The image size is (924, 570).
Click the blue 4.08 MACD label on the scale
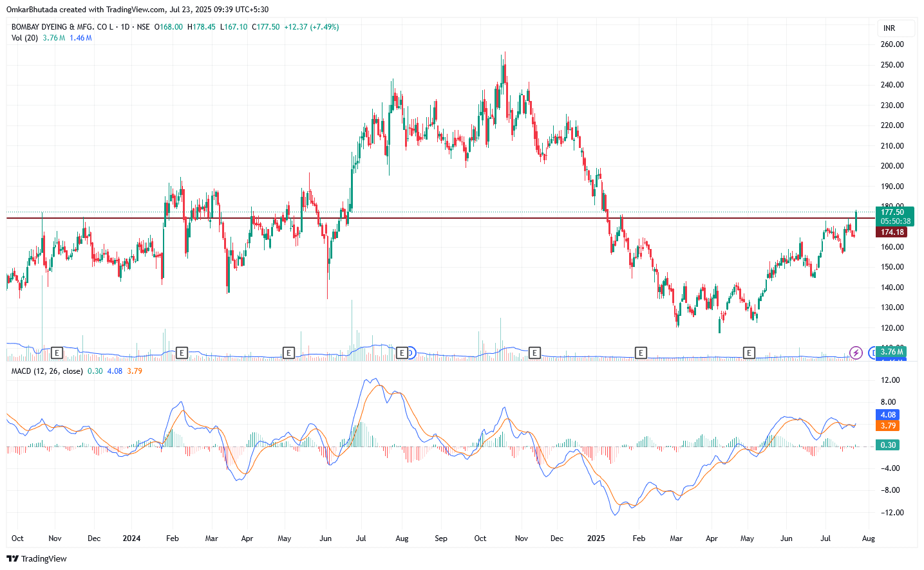[888, 415]
